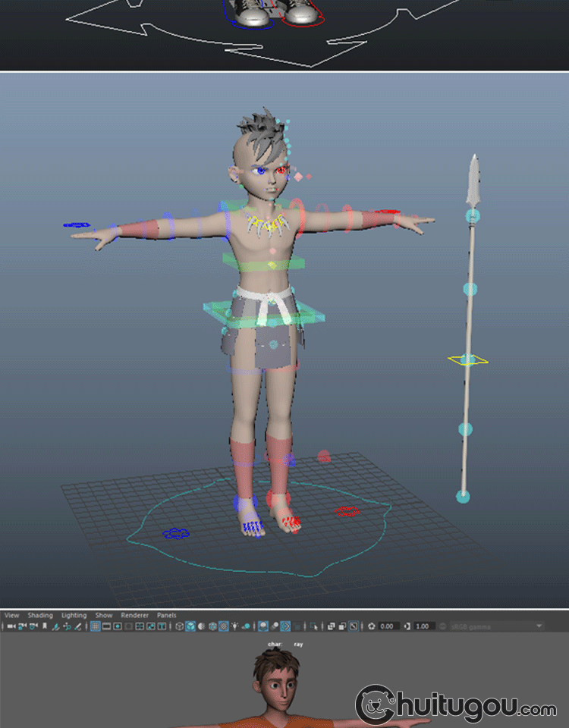Screen dimensions: 569x728
Task: Toggle the film gate icon
Action: pos(107,626)
